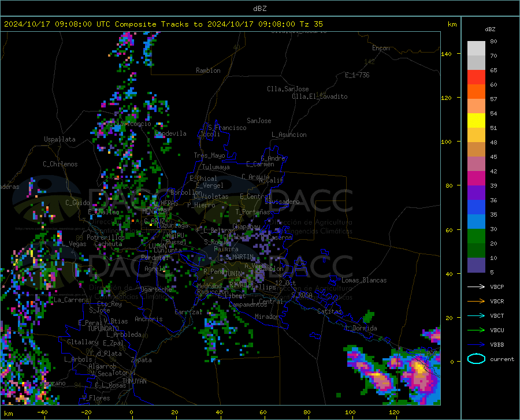The height and width of the screenshot is (420, 520).
Task: Click the Jocoli map label
Action: click(210, 134)
